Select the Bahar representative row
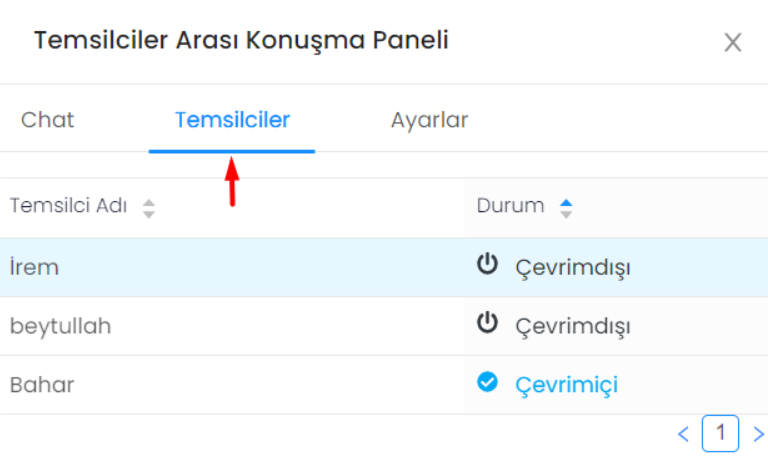The image size is (768, 473). (384, 385)
